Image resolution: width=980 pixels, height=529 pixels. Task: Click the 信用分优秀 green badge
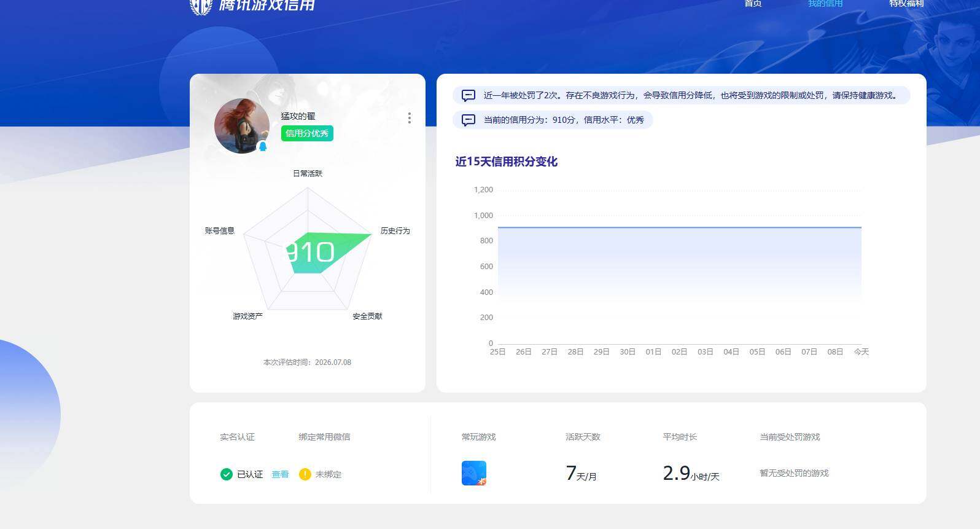[x=307, y=133]
